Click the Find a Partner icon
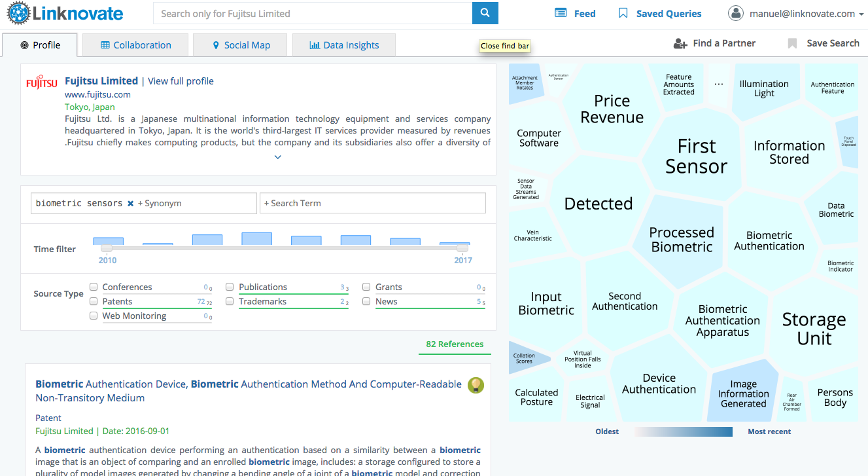Image resolution: width=868 pixels, height=476 pixels. [x=680, y=44]
